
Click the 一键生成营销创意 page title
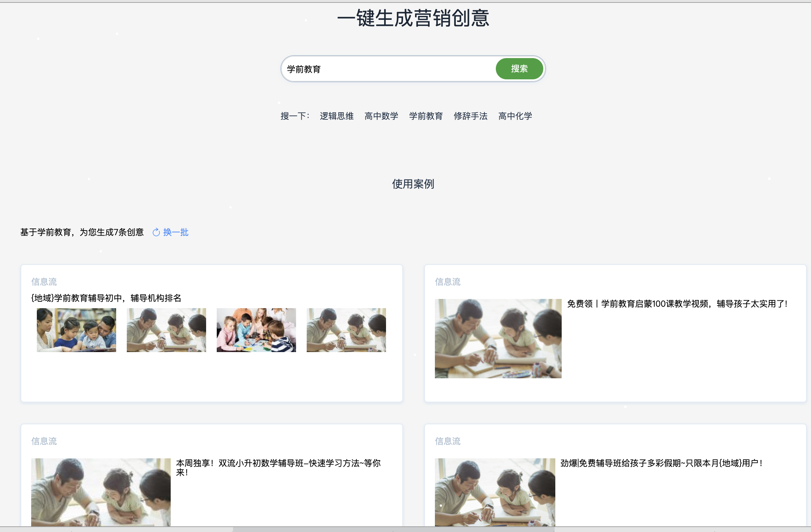413,18
